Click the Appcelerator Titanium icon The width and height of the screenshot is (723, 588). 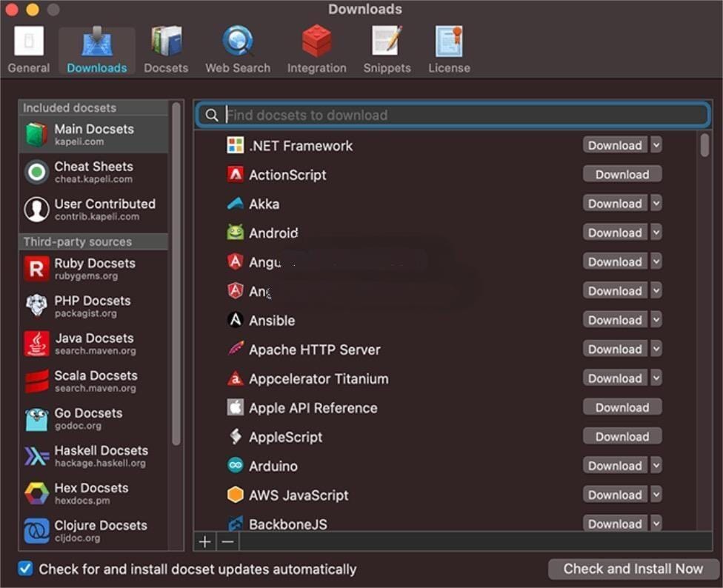tap(235, 378)
